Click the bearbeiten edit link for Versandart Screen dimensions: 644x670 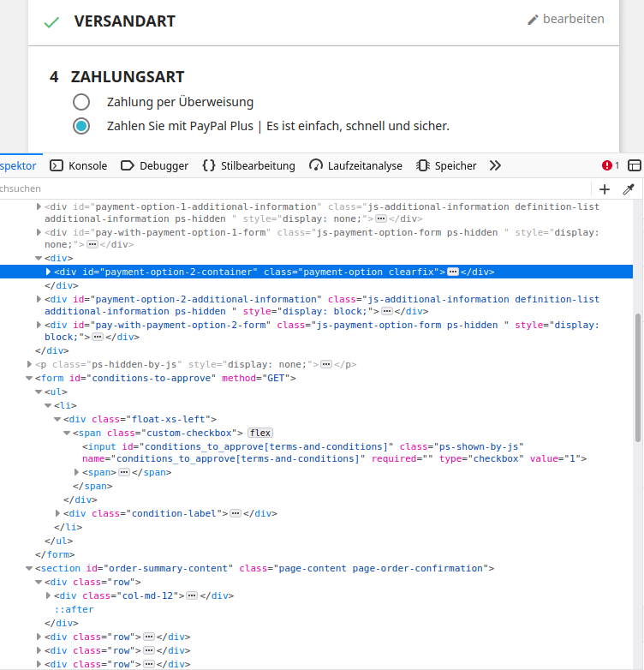click(566, 19)
